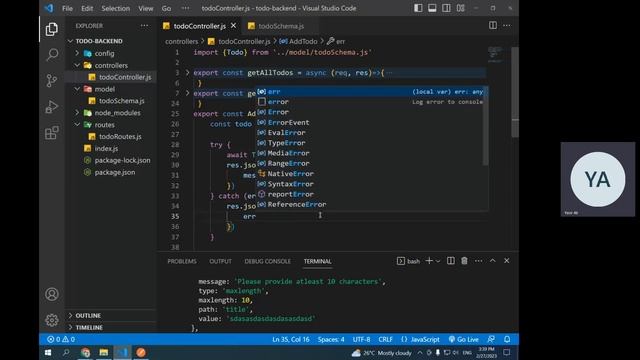Open the File menu

point(67,8)
